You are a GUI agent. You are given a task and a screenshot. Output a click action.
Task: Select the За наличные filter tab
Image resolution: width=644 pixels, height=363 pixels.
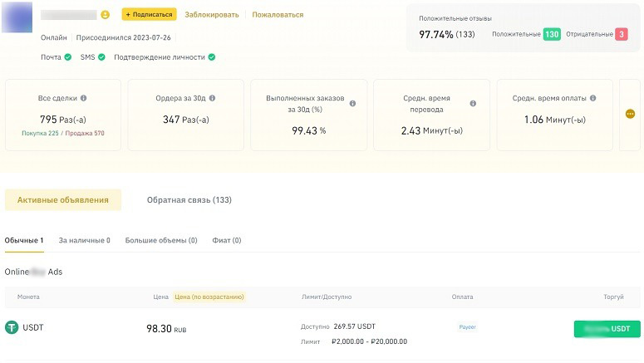tap(84, 241)
